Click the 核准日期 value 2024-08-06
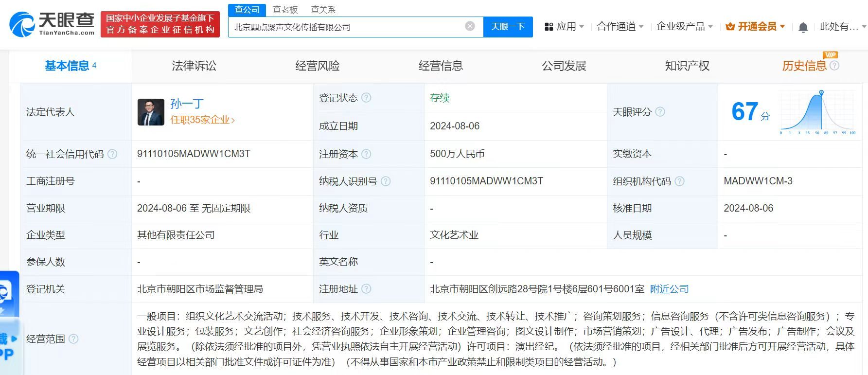 tap(748, 208)
